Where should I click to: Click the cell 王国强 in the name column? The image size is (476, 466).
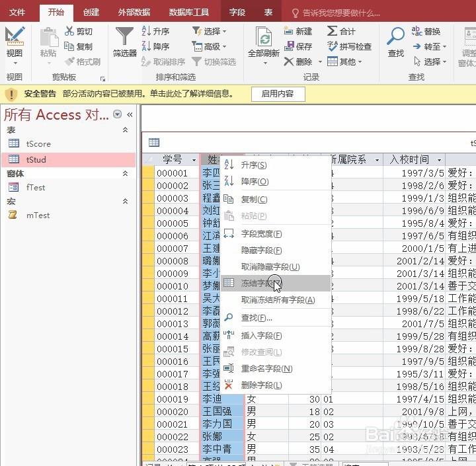(x=223, y=411)
